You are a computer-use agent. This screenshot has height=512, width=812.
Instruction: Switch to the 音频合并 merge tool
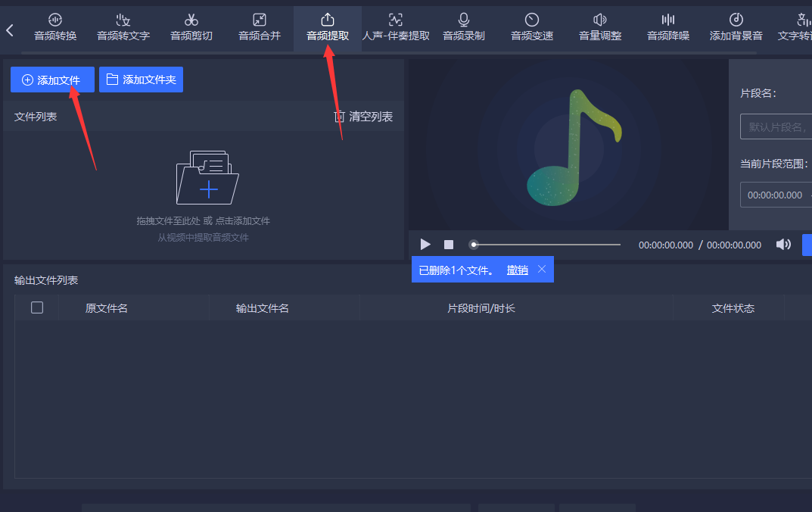point(260,27)
